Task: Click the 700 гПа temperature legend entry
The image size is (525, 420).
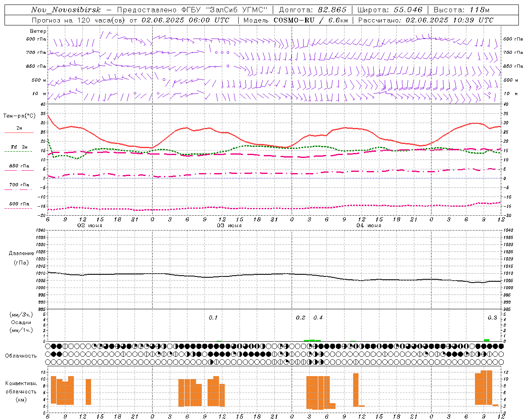Action: point(19,186)
